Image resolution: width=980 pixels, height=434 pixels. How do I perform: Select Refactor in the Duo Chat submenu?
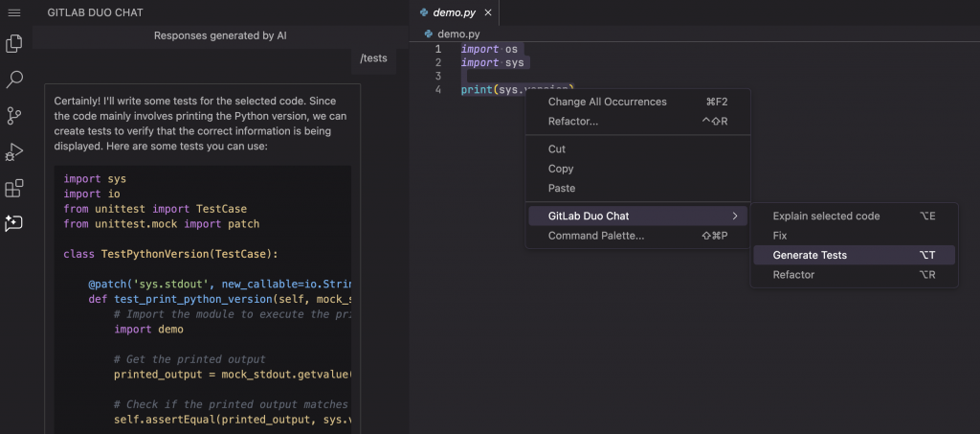793,275
